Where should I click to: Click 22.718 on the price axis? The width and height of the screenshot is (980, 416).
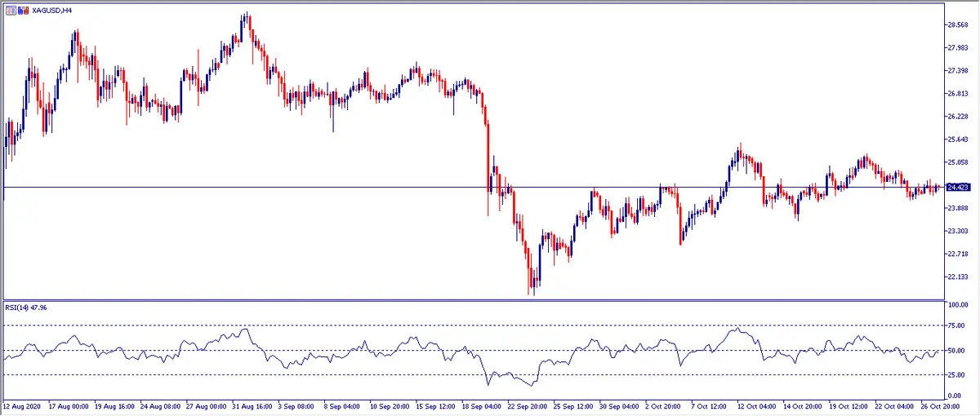[957, 254]
